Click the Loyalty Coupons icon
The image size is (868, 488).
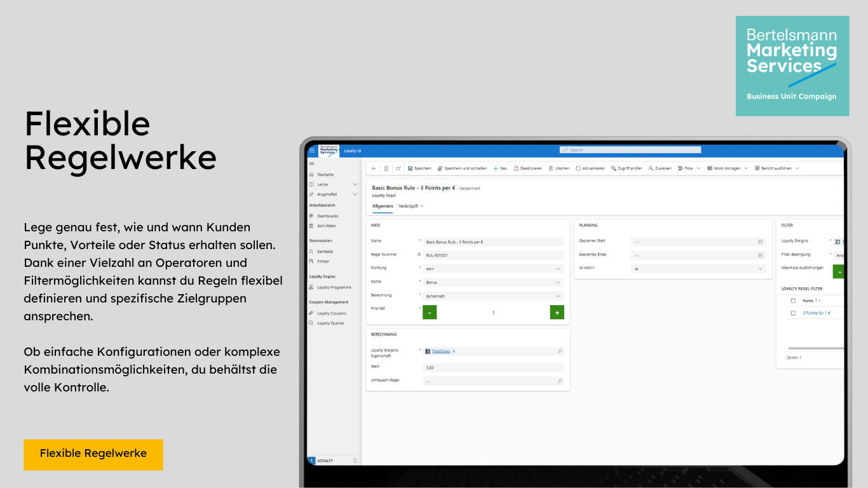click(311, 313)
